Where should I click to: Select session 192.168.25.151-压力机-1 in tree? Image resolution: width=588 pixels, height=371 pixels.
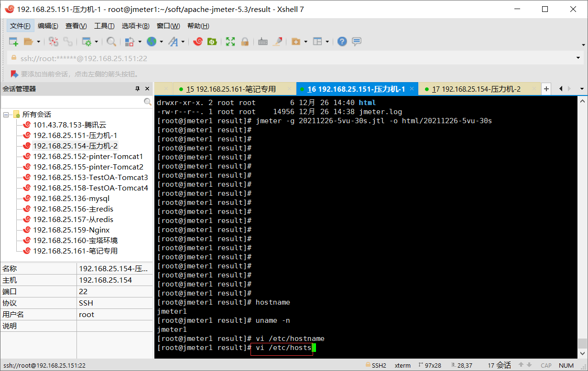[x=75, y=136]
